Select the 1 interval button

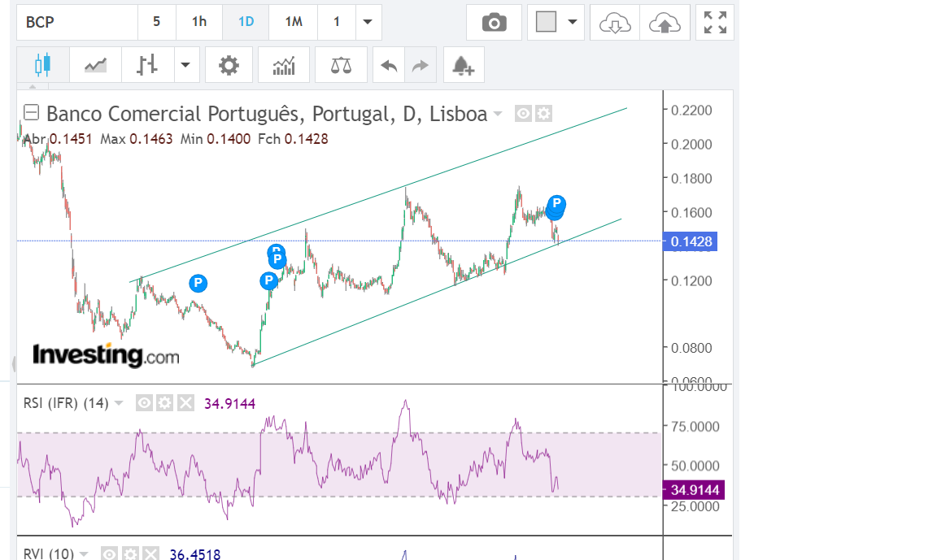coord(337,22)
